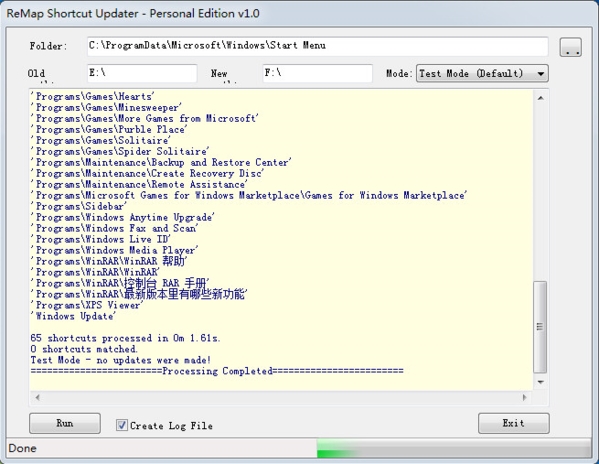Click 'Backup and Restore Center' line
The width and height of the screenshot is (599, 464).
coord(161,163)
